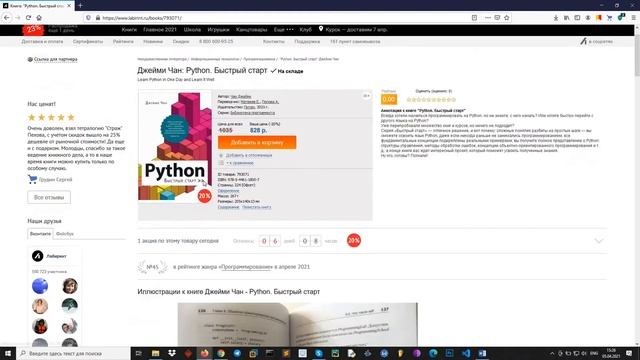Change delivery city Курск location

353,29
